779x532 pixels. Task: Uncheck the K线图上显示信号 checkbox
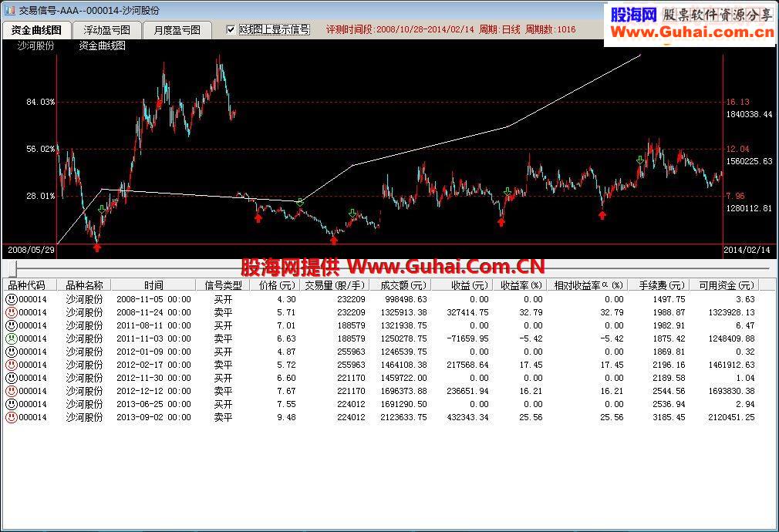tap(231, 30)
